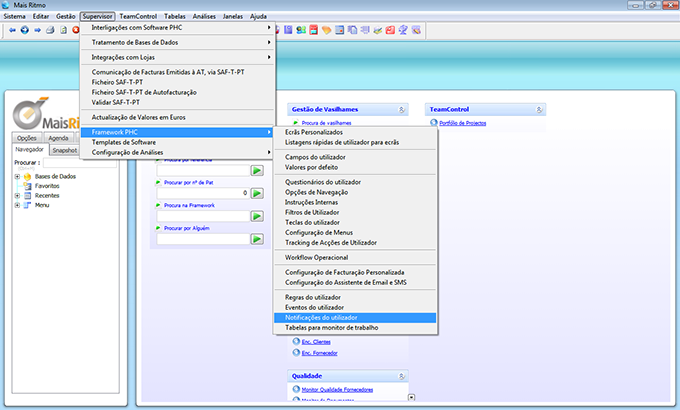Select Notificações do utilizador menu entry
The image size is (680, 410).
click(x=355, y=318)
